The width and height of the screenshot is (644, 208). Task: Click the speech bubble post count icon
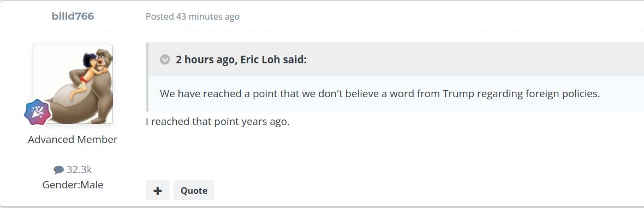coord(59,170)
